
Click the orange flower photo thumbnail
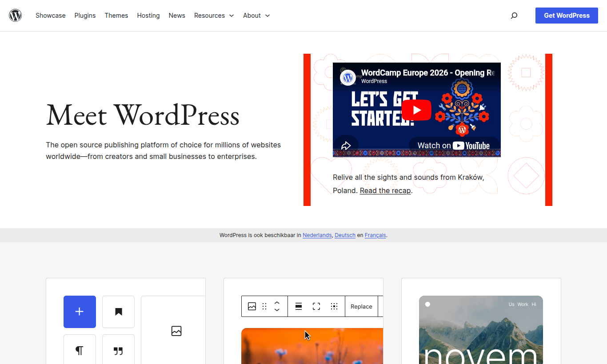point(312,346)
